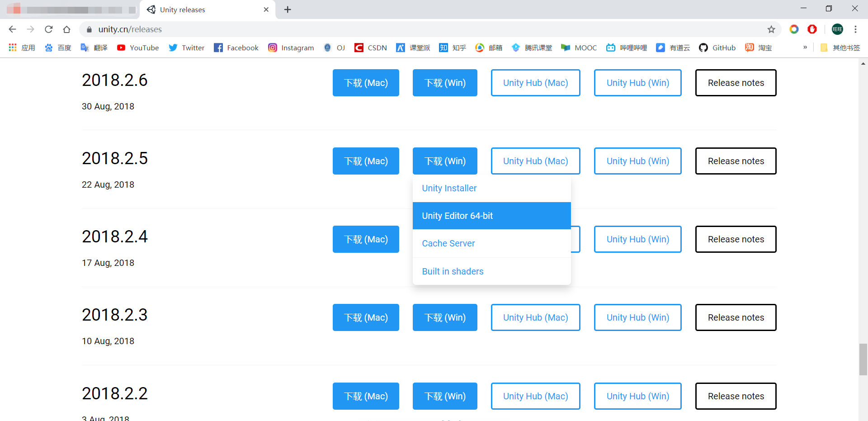Open the 翻译 bookmark
This screenshot has width=868, height=421.
(x=94, y=47)
